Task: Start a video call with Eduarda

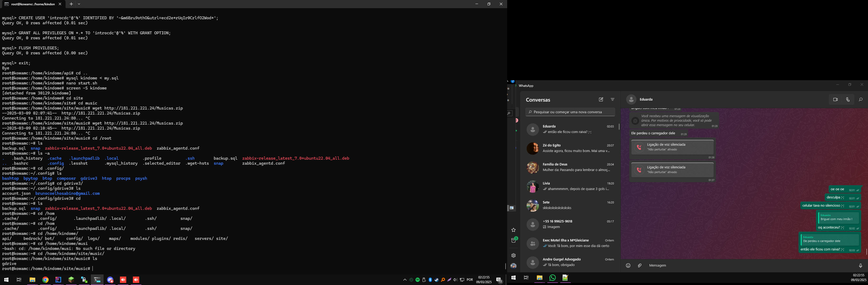Action: [835, 99]
